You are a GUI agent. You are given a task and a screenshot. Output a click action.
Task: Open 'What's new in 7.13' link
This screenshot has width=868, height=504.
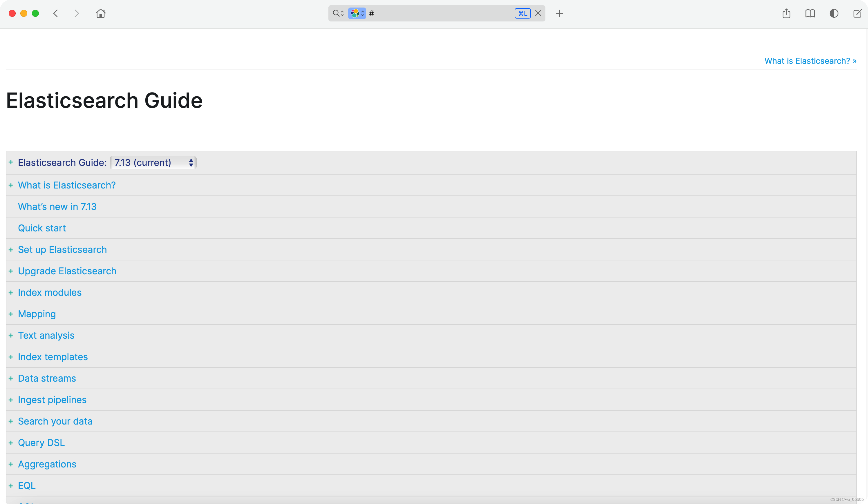click(x=57, y=206)
